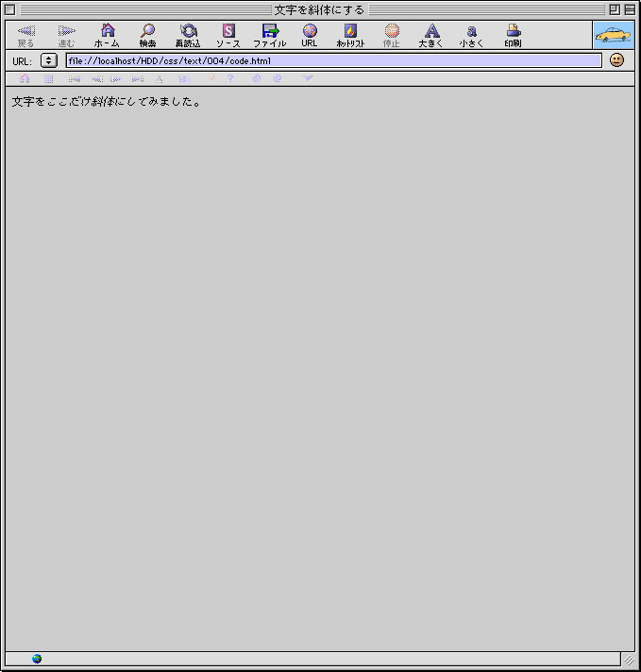Print the page via 印刷 icon
This screenshot has height=672, width=641.
(x=514, y=31)
